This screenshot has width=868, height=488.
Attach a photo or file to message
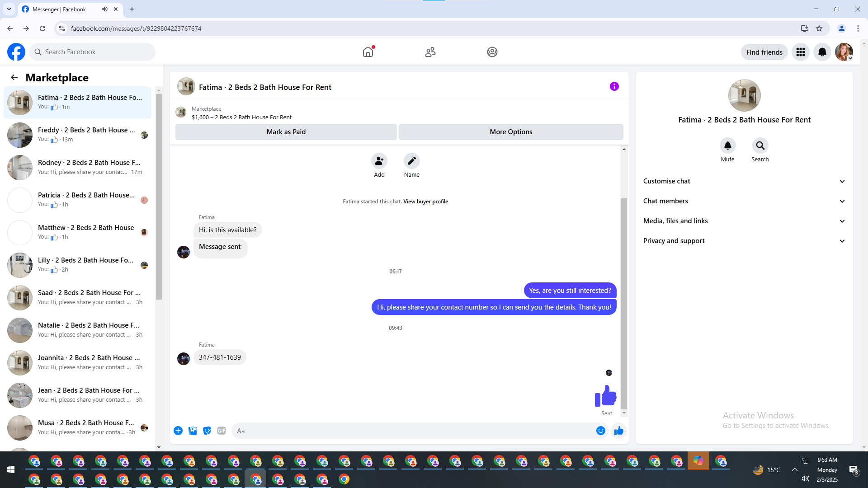193,431
